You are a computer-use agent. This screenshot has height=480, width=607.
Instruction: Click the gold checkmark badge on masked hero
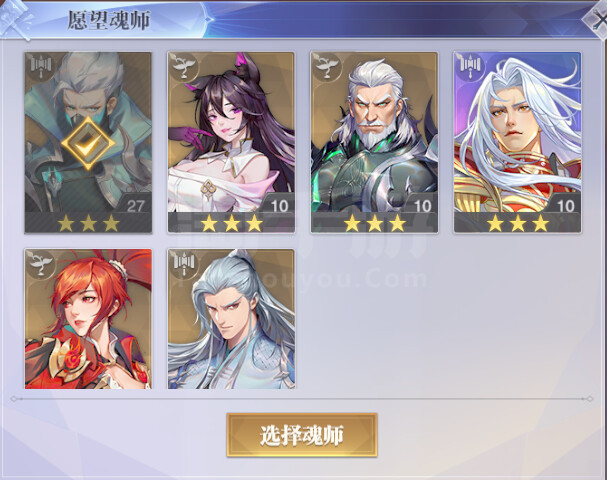(x=88, y=143)
